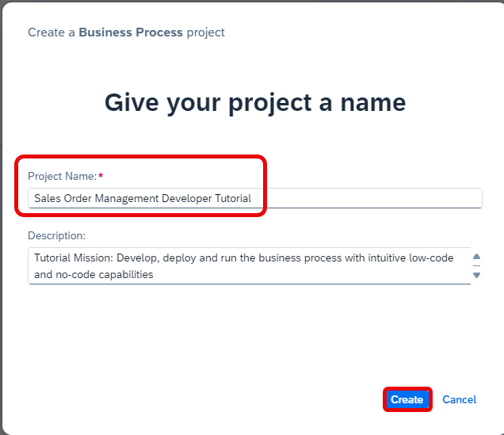Click the Project Name input field
Image resolution: width=504 pixels, height=435 pixels.
tap(255, 198)
